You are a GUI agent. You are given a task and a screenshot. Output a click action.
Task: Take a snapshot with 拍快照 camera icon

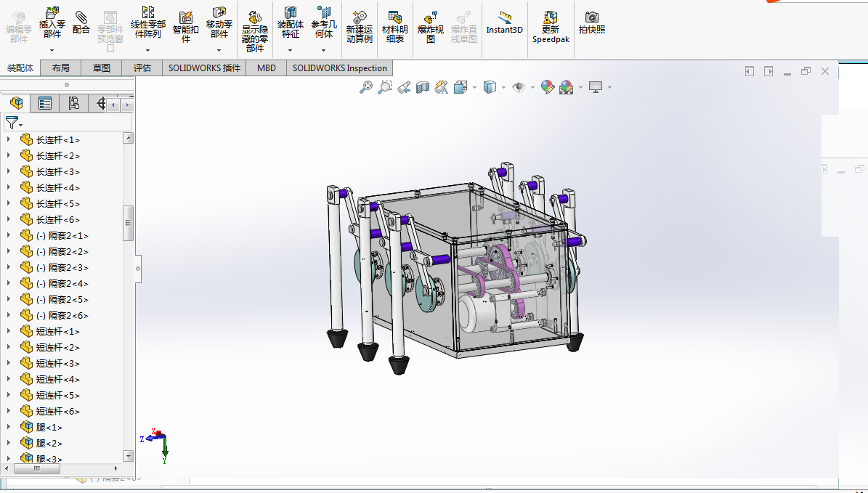click(592, 22)
